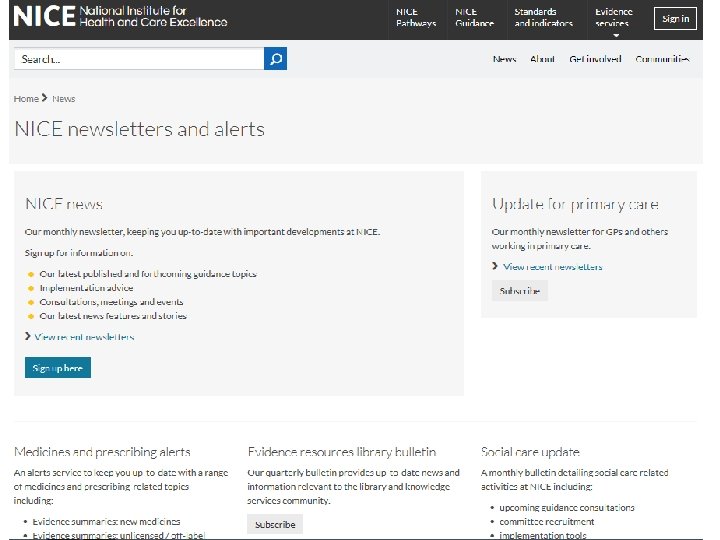The height and width of the screenshot is (540, 720).
Task: Click the Sign up here button
Action: click(58, 368)
